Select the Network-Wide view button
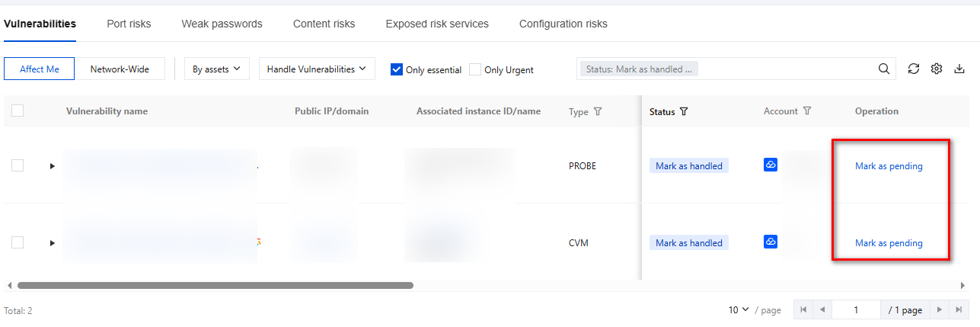The width and height of the screenshot is (980, 327). (x=121, y=69)
